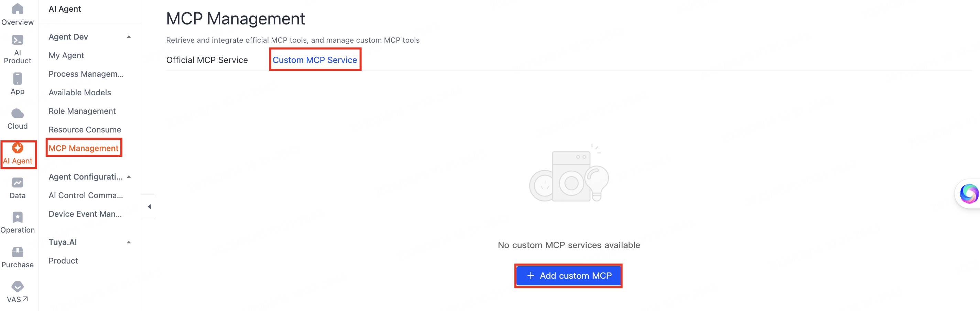Collapse the side navigation panel handle
980x311 pixels.
[149, 207]
